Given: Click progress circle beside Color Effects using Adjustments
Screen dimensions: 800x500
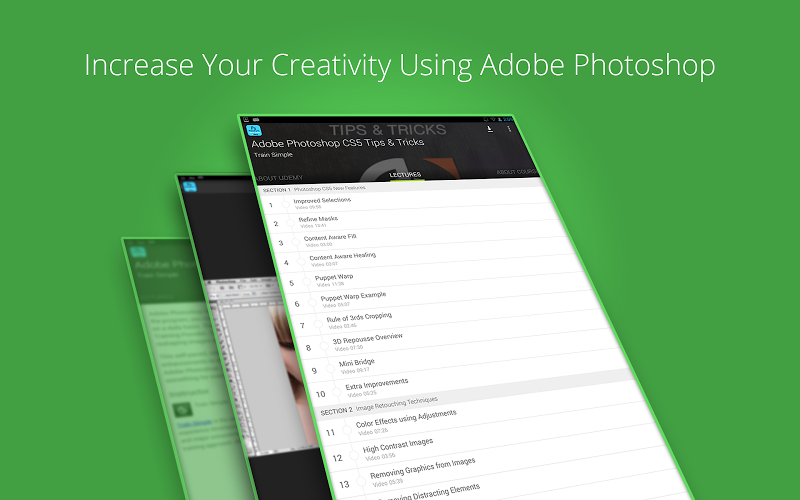Looking at the screenshot, I should [x=347, y=431].
